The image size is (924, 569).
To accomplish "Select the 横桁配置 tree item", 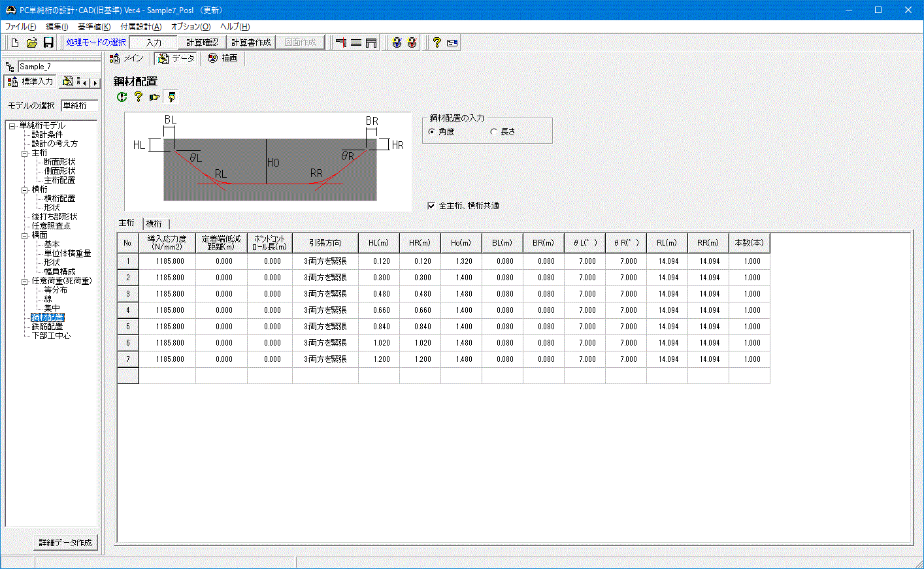I will [x=59, y=199].
